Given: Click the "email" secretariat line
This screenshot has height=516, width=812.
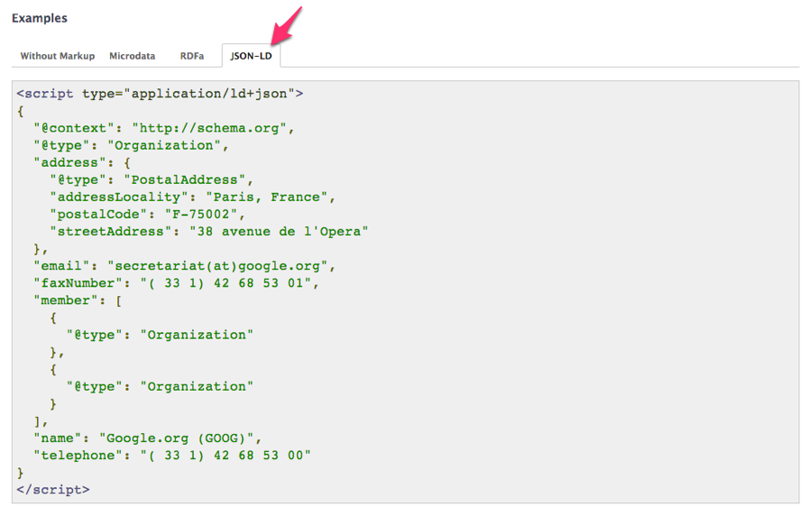Looking at the screenshot, I should point(184,266).
